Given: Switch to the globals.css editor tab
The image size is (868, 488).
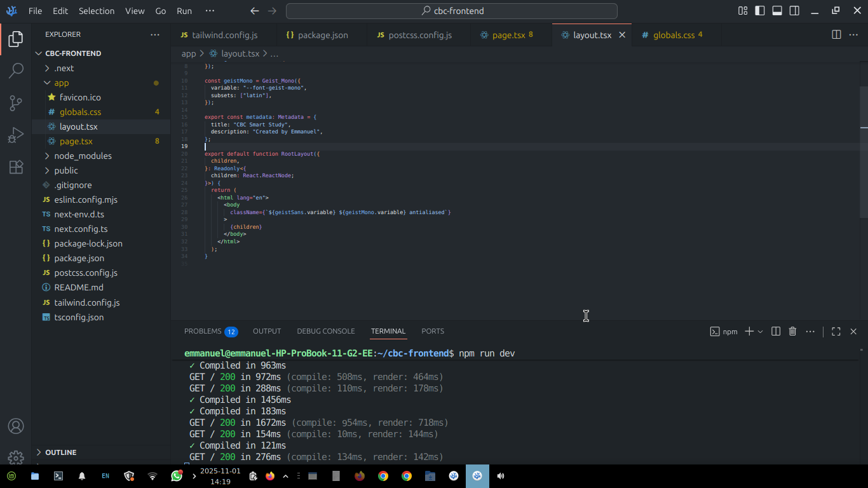Looking at the screenshot, I should point(674,35).
